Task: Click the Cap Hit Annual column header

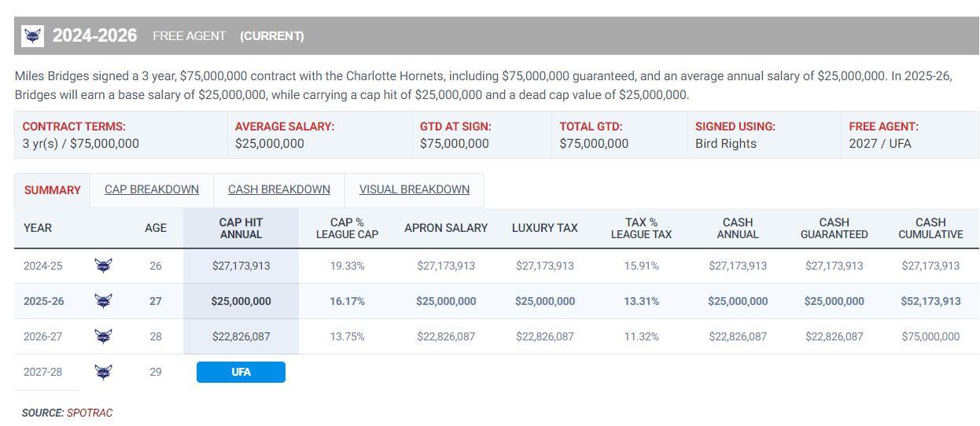Action: coord(241,228)
